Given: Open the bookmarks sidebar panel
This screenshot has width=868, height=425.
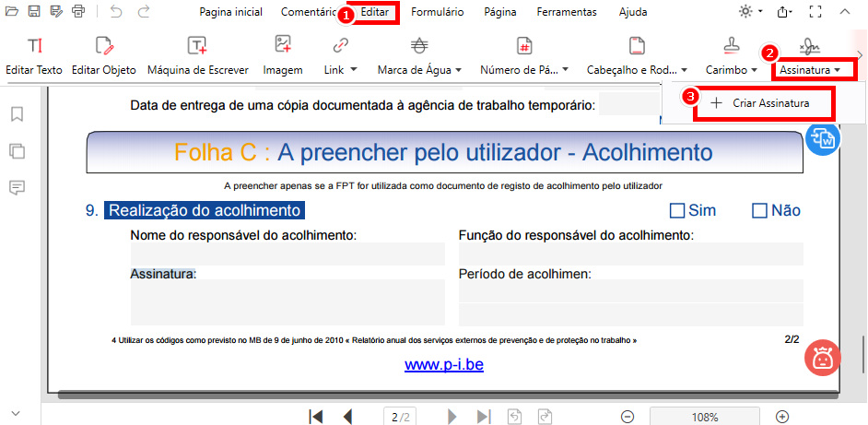Looking at the screenshot, I should coord(18,114).
